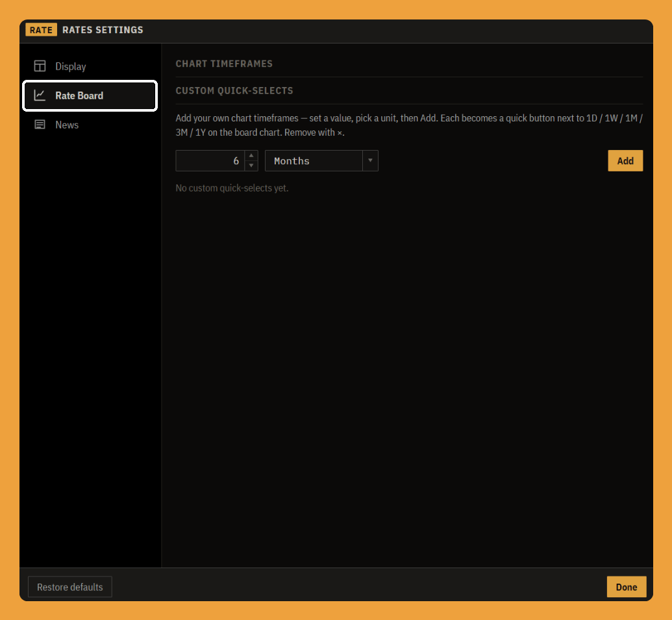Click the Chart Timeframes heading
672x620 pixels.
click(224, 64)
